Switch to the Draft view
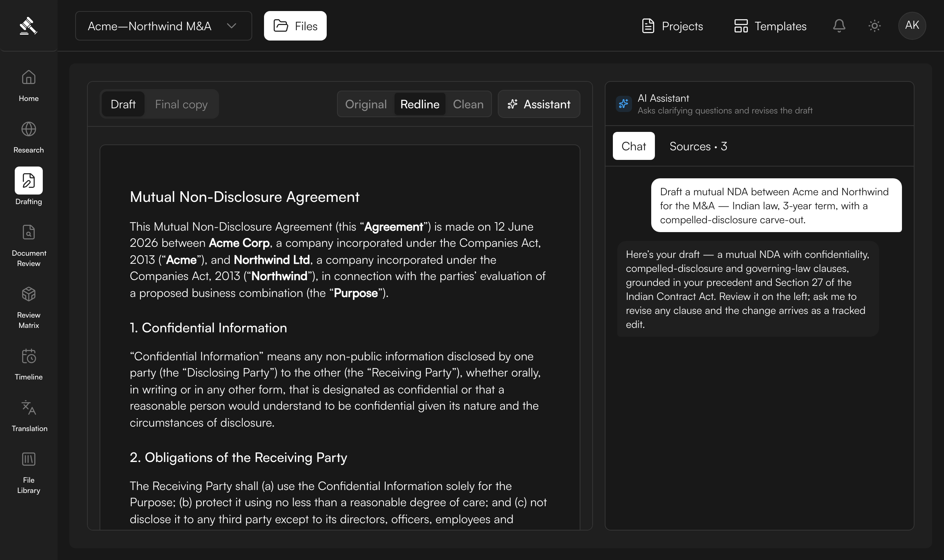 (x=123, y=104)
